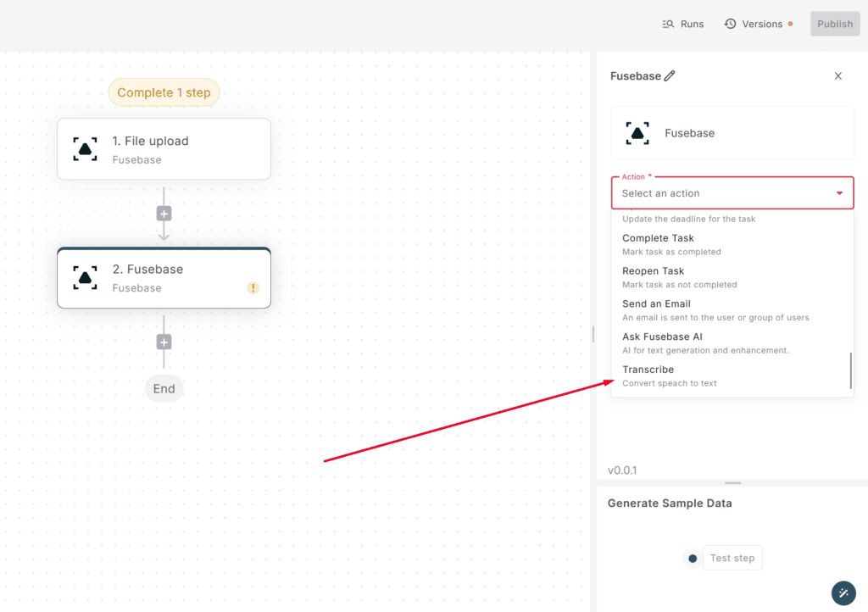Click the Publish button
This screenshot has width=868, height=612.
tap(835, 24)
